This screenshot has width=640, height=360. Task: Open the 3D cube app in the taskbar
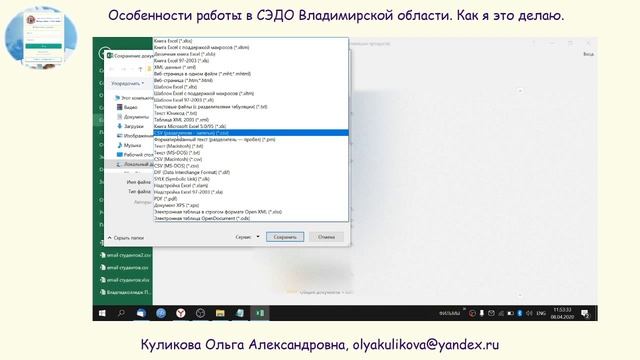200,313
